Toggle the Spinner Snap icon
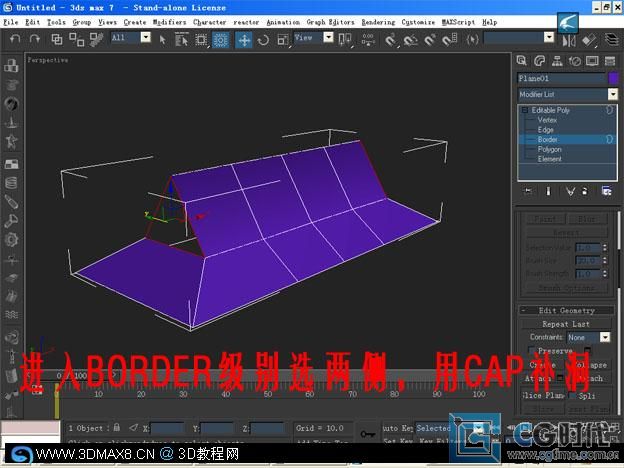The width and height of the screenshot is (624, 468). tap(450, 39)
